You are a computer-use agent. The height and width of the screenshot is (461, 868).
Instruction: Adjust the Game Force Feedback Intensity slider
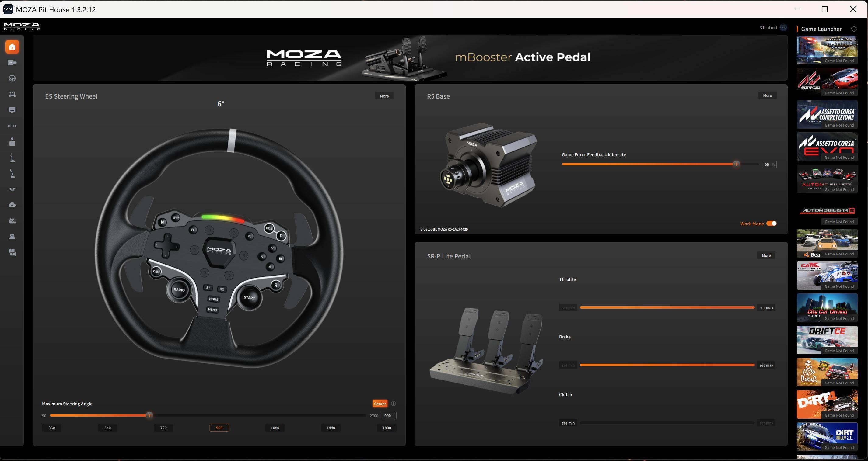[736, 164]
